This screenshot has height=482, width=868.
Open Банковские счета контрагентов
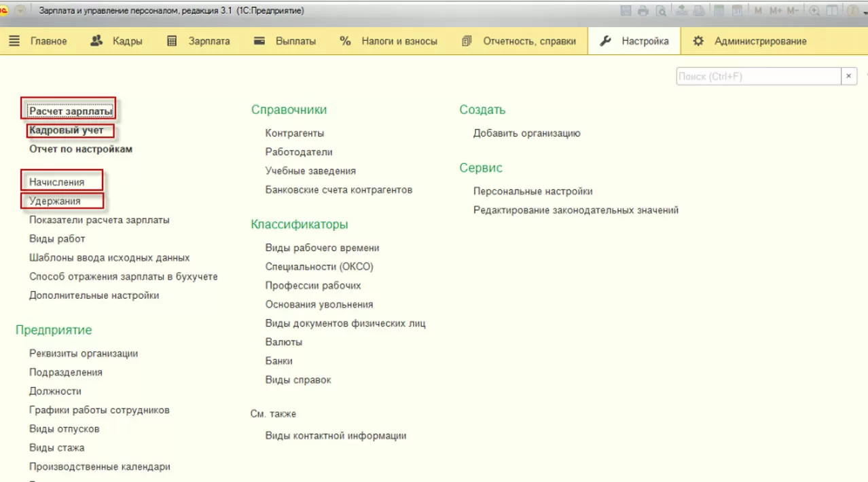coord(339,190)
